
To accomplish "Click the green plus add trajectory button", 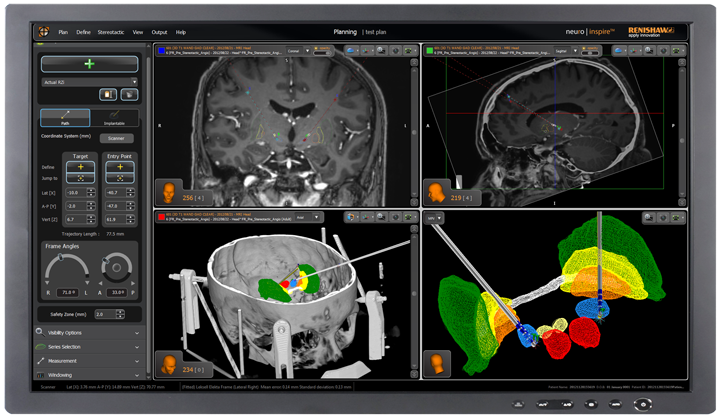I will click(90, 63).
